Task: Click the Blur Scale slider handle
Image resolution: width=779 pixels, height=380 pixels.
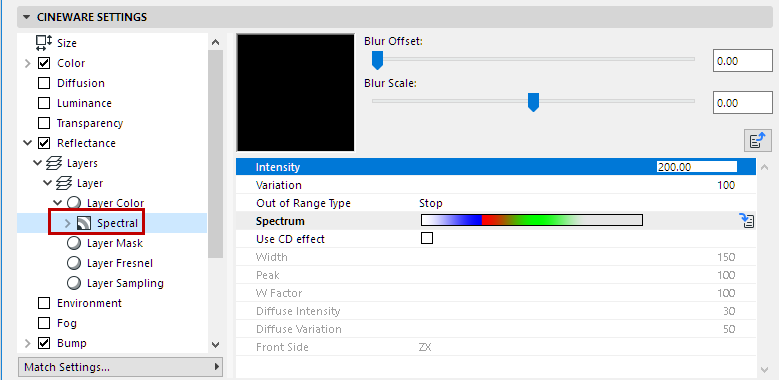Action: pyautogui.click(x=534, y=102)
